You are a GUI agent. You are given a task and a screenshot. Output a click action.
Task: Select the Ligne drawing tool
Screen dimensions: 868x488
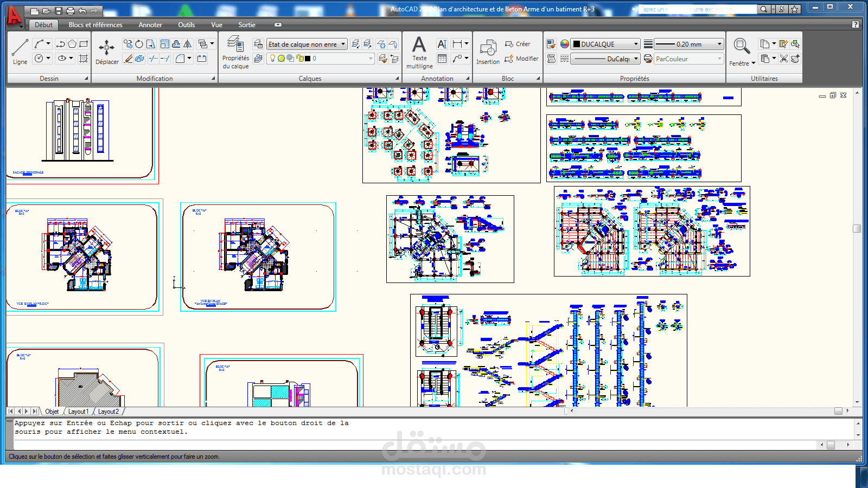click(20, 52)
